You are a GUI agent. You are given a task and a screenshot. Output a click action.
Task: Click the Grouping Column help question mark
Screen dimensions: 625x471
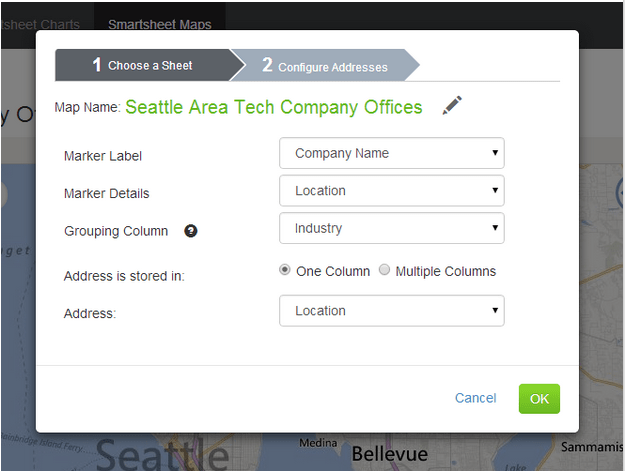pyautogui.click(x=191, y=231)
